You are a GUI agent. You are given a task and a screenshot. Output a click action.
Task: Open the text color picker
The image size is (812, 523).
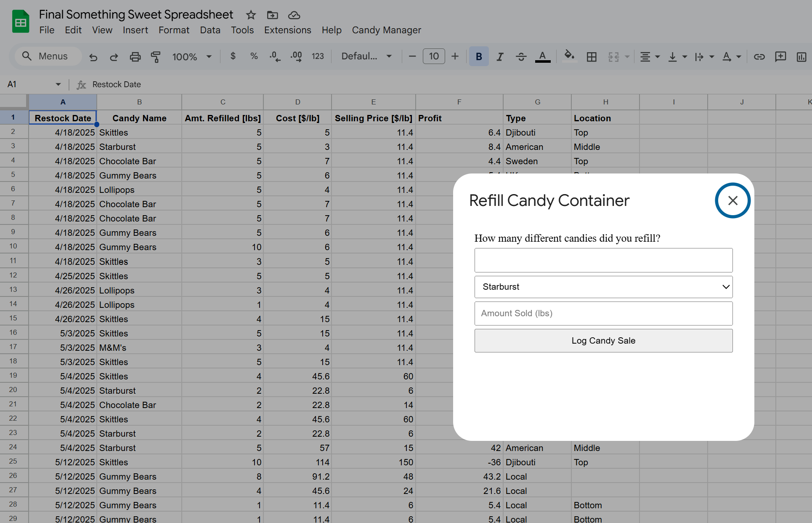[543, 56]
